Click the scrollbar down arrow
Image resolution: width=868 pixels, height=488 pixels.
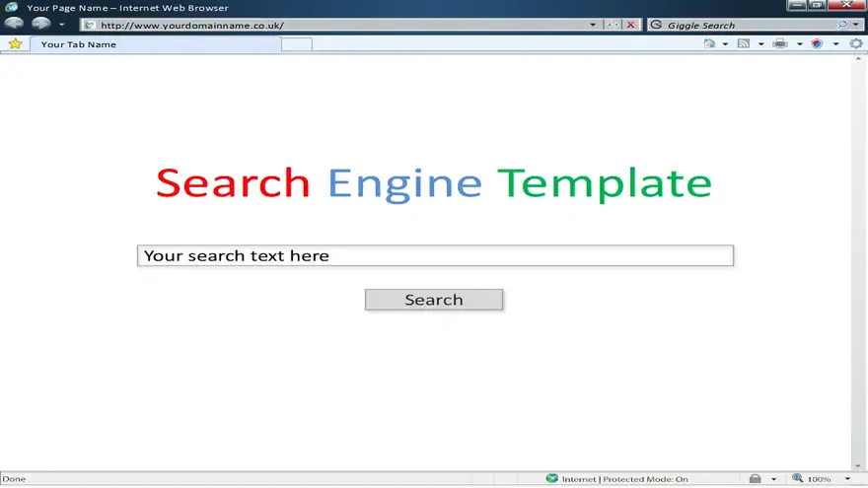coord(858,466)
